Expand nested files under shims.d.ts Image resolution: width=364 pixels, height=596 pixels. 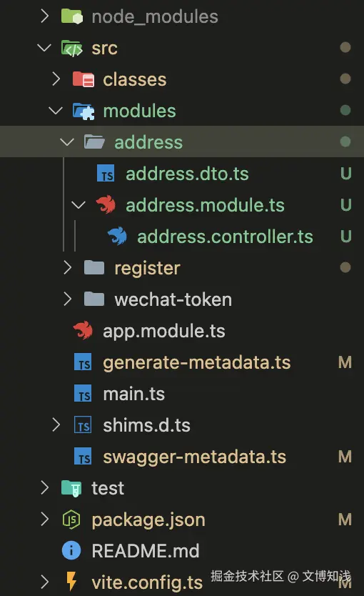pos(56,425)
